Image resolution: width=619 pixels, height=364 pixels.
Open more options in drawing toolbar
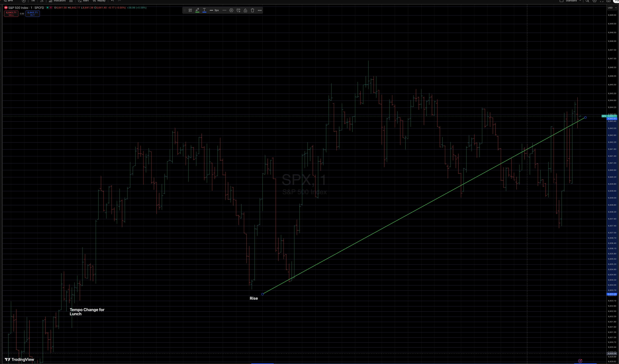(260, 10)
